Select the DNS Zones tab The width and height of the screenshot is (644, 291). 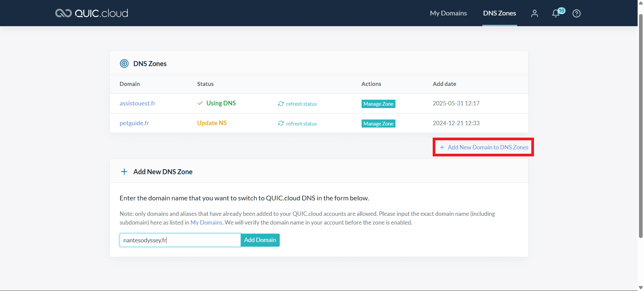click(x=499, y=13)
